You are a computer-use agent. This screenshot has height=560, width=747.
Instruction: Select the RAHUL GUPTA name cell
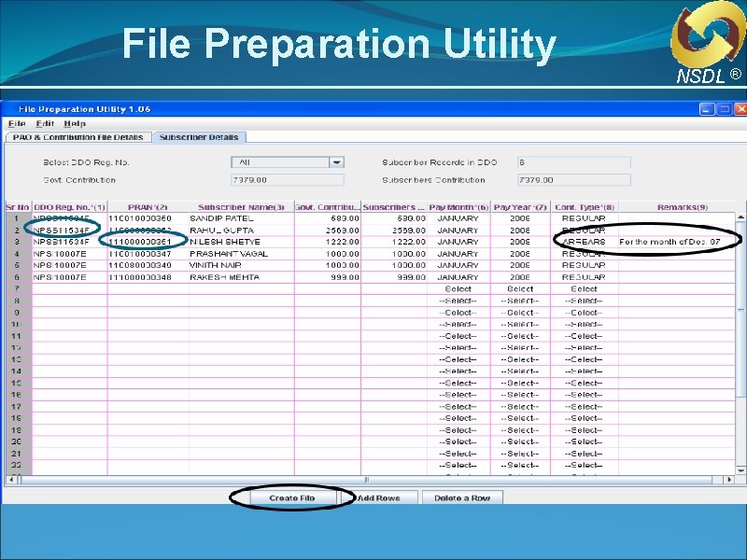click(242, 231)
